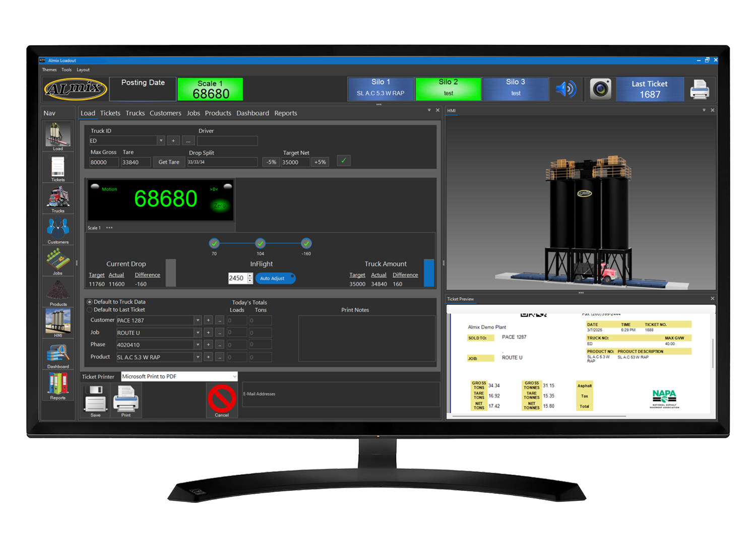Expand the Ticket Printer dropdown
This screenshot has width=756, height=539.
(234, 377)
